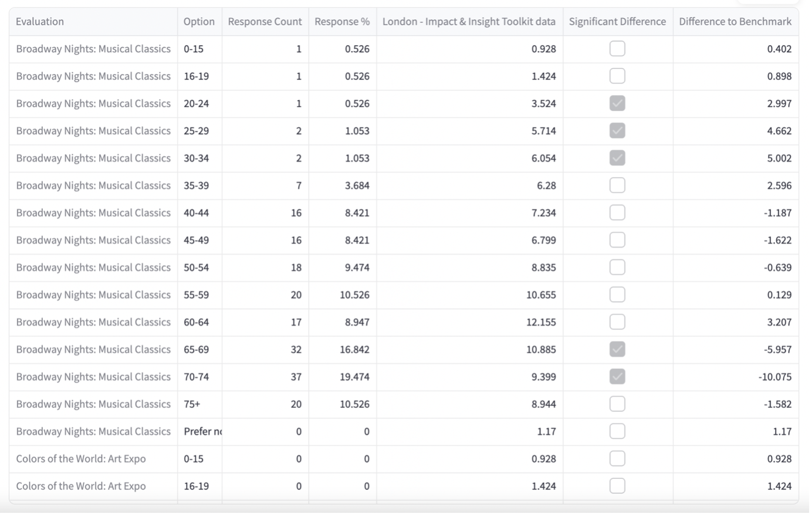Check Significant Difference box in 75+ row

pos(617,404)
